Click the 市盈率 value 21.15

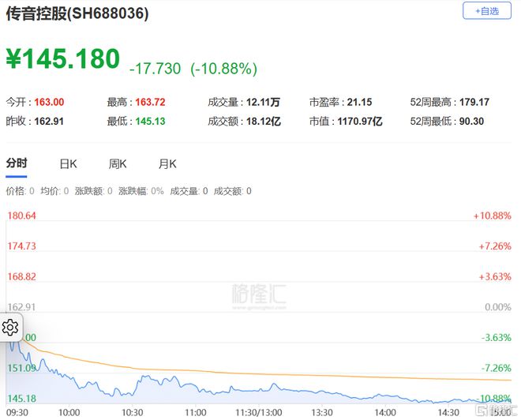(x=359, y=102)
